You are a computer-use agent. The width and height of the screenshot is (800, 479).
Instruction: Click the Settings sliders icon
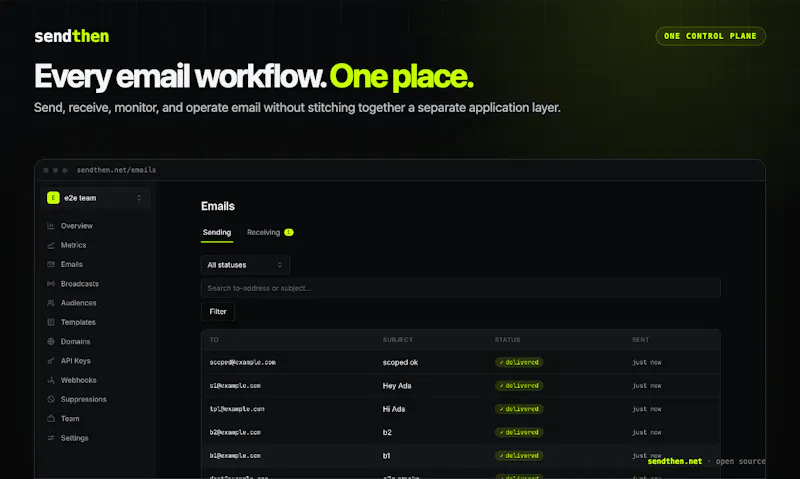coord(51,438)
